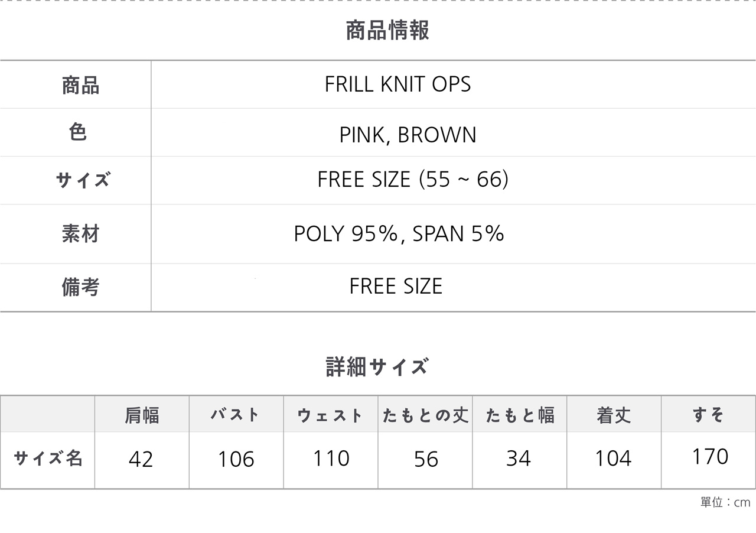Click the ウェスト column header
The image size is (756, 533).
pyautogui.click(x=330, y=415)
